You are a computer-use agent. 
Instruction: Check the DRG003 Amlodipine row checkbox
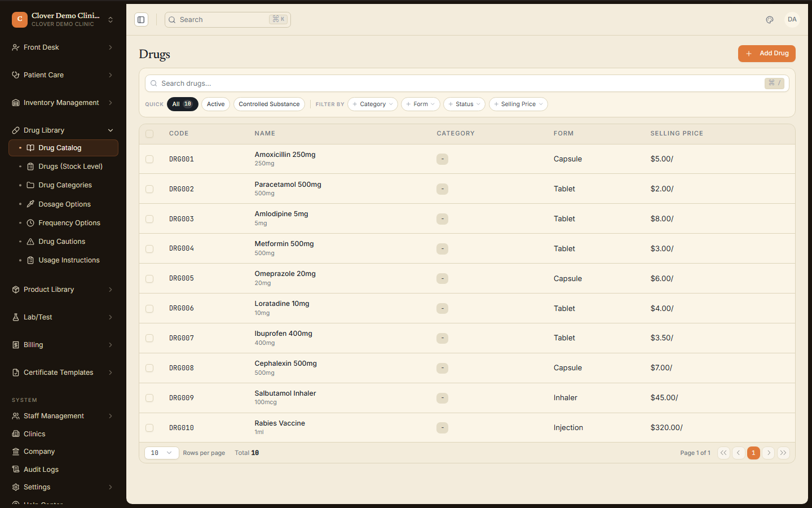click(149, 219)
